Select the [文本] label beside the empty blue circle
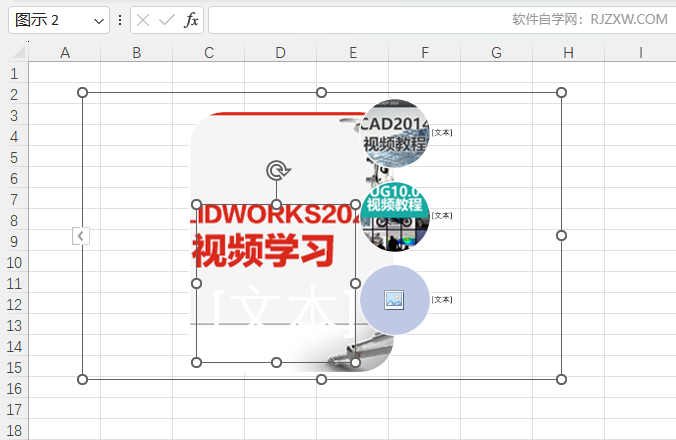This screenshot has height=440, width=676. pyautogui.click(x=442, y=300)
